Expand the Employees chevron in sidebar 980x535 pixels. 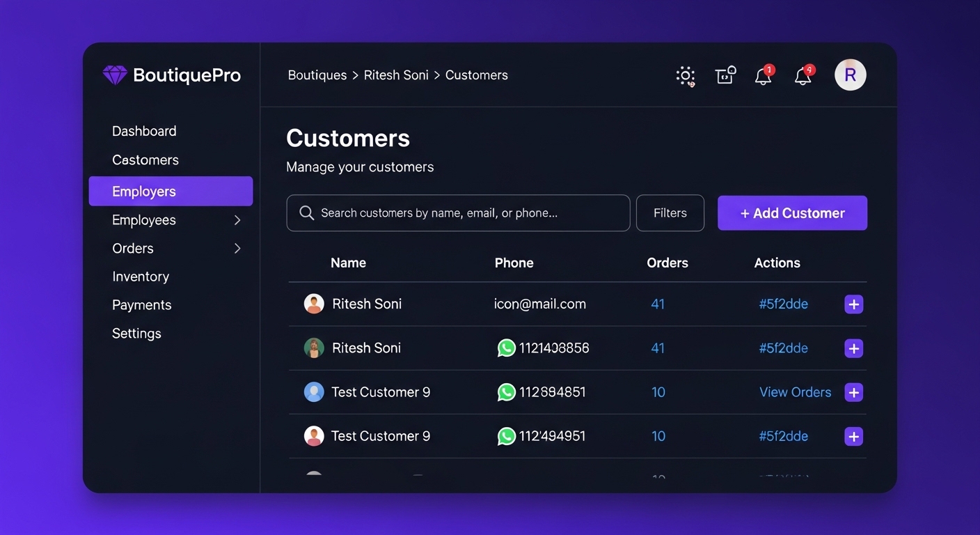[x=237, y=220]
